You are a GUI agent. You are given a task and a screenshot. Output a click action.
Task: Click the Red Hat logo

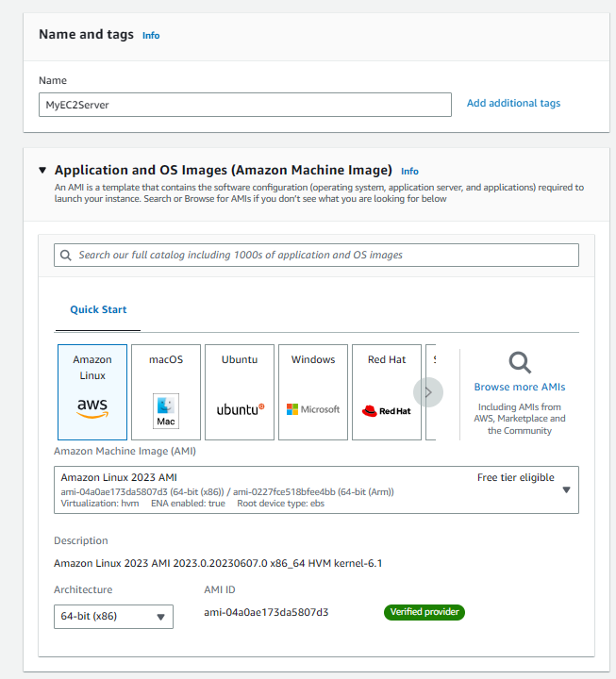click(387, 410)
